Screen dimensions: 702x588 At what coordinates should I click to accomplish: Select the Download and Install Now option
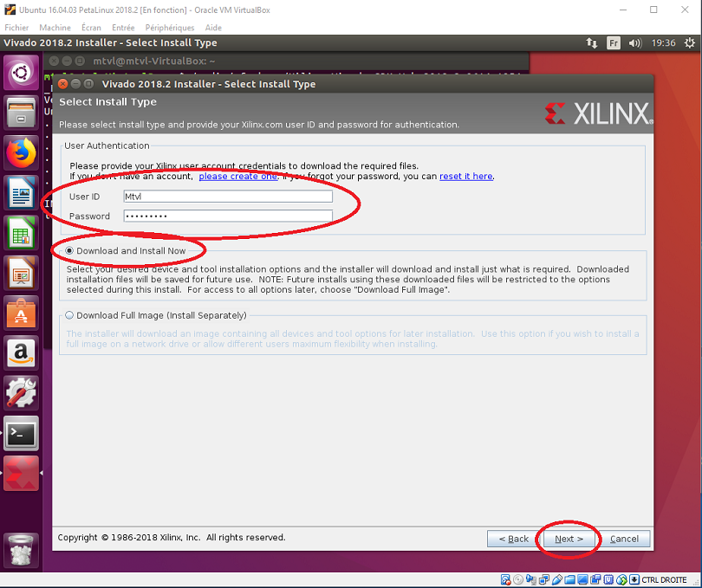[69, 250]
